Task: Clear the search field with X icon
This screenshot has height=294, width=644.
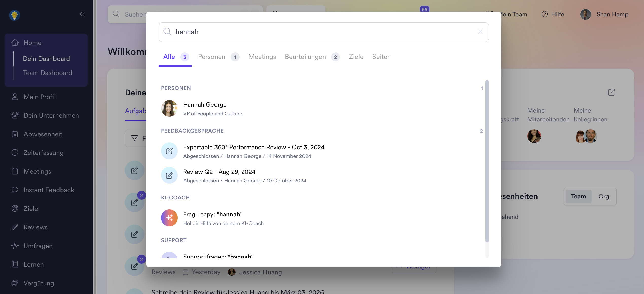Action: 480,32
